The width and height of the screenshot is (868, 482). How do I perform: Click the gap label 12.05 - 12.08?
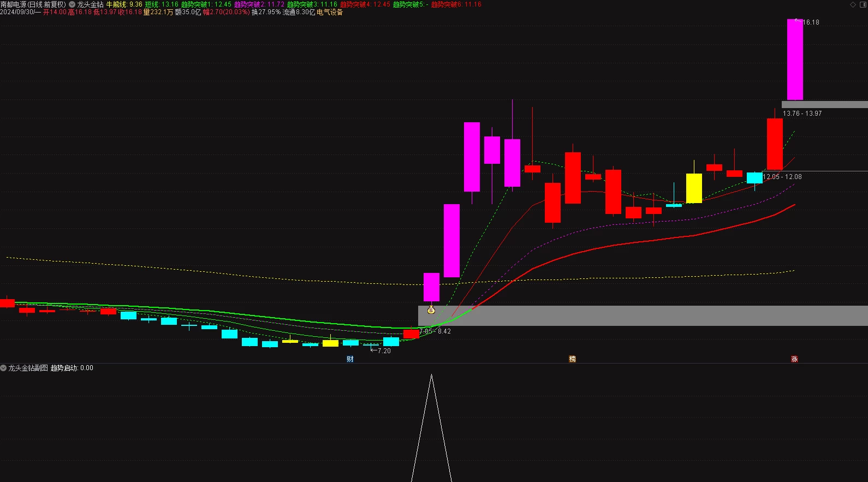(782, 177)
